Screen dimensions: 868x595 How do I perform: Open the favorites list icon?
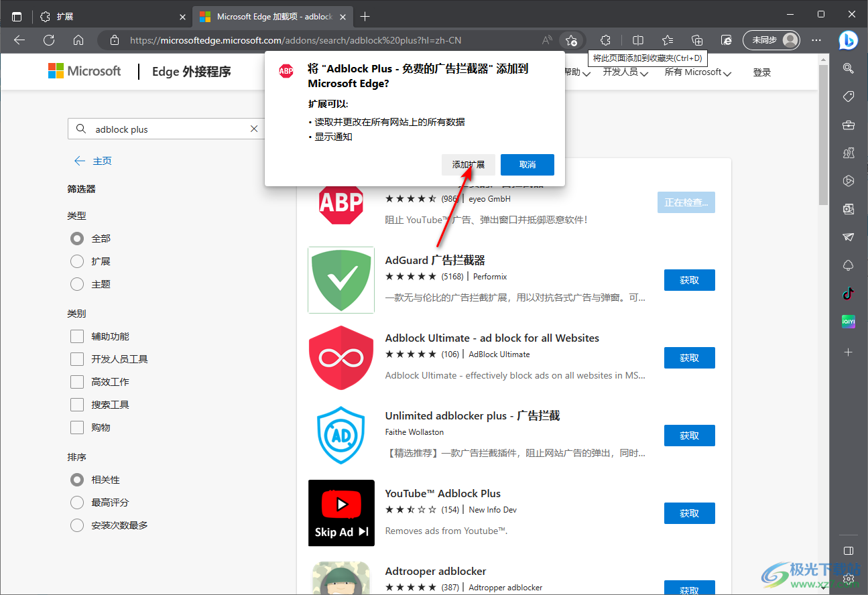point(668,40)
